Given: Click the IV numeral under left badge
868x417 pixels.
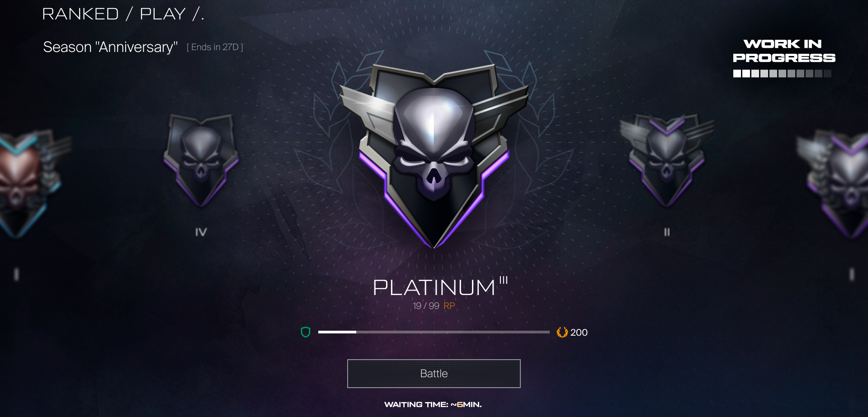Looking at the screenshot, I should (201, 232).
